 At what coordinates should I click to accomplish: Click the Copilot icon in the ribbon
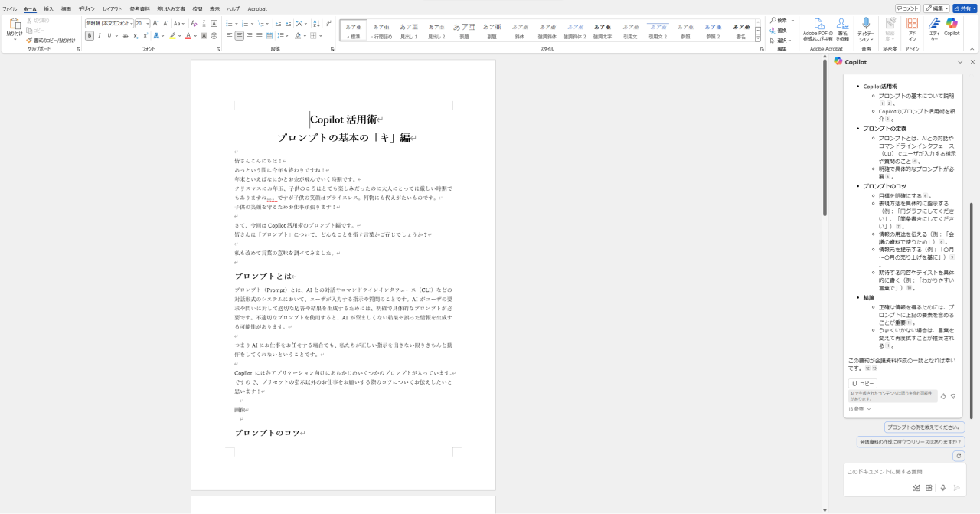pyautogui.click(x=952, y=27)
